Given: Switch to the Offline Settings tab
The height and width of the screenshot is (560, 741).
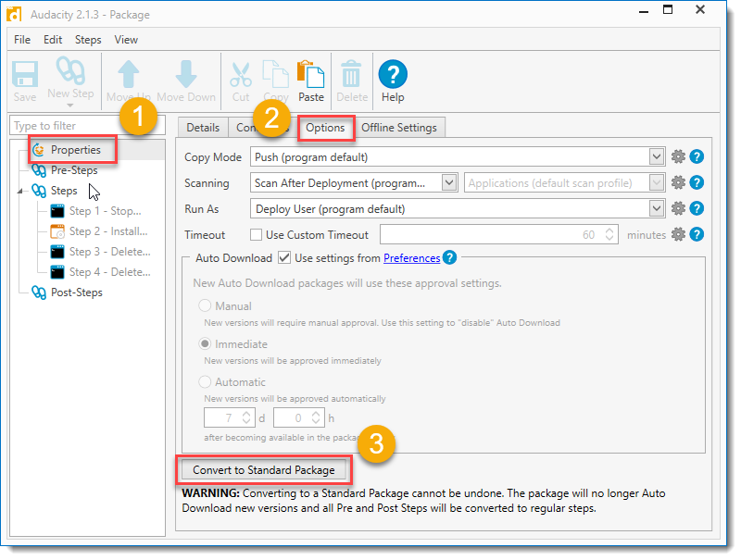Looking at the screenshot, I should (399, 127).
